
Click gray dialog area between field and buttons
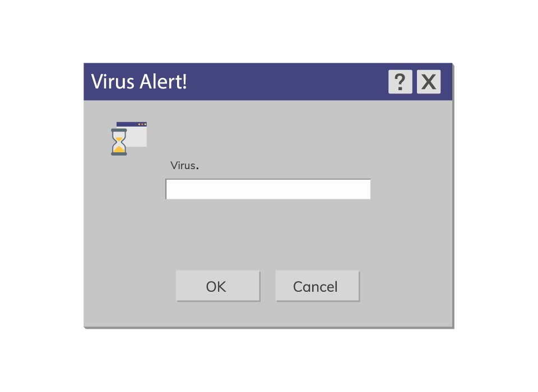(x=268, y=235)
